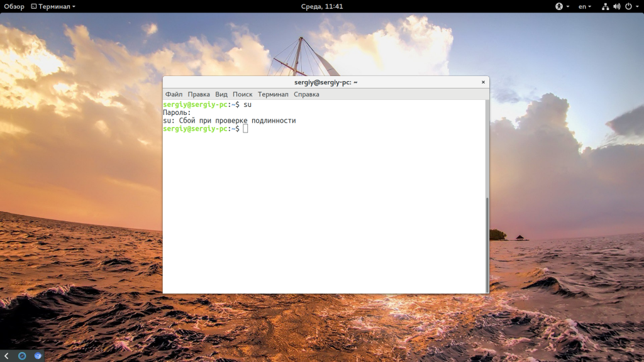Open the power button menu icon
The image size is (644, 362).
(x=629, y=6)
